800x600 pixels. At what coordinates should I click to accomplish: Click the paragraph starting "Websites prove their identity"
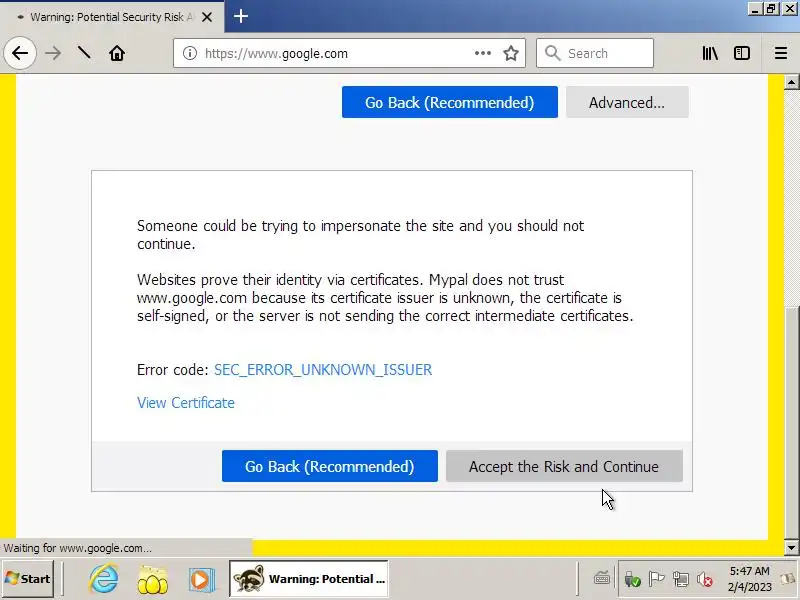385,298
